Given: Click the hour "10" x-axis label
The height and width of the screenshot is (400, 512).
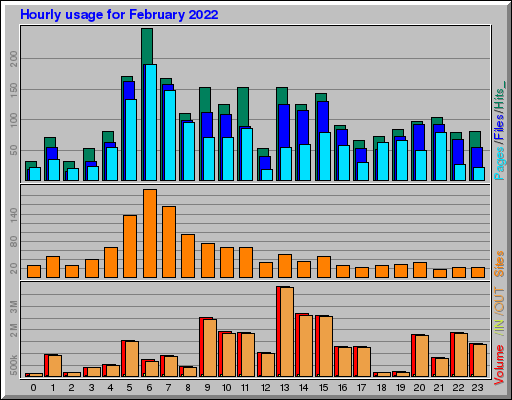Looking at the screenshot, I should [x=226, y=387].
